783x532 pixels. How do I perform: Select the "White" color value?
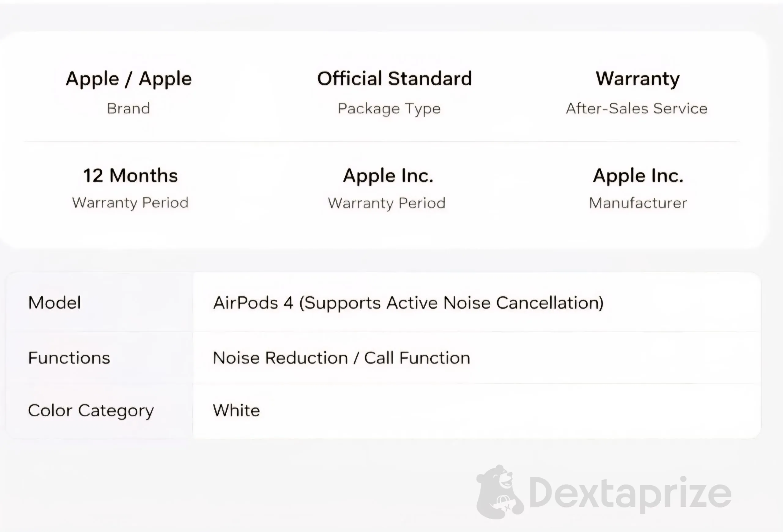coord(236,410)
